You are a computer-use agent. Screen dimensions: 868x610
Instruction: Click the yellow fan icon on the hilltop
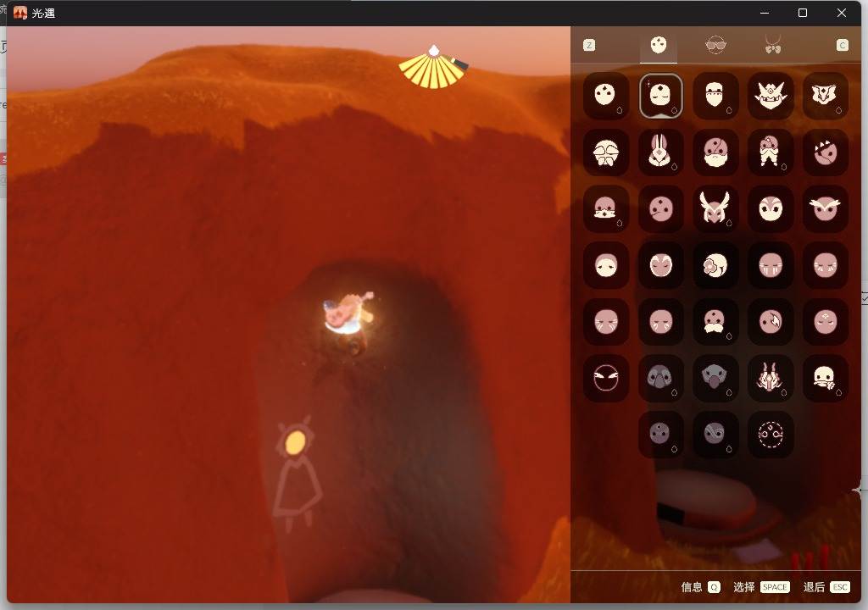click(433, 68)
